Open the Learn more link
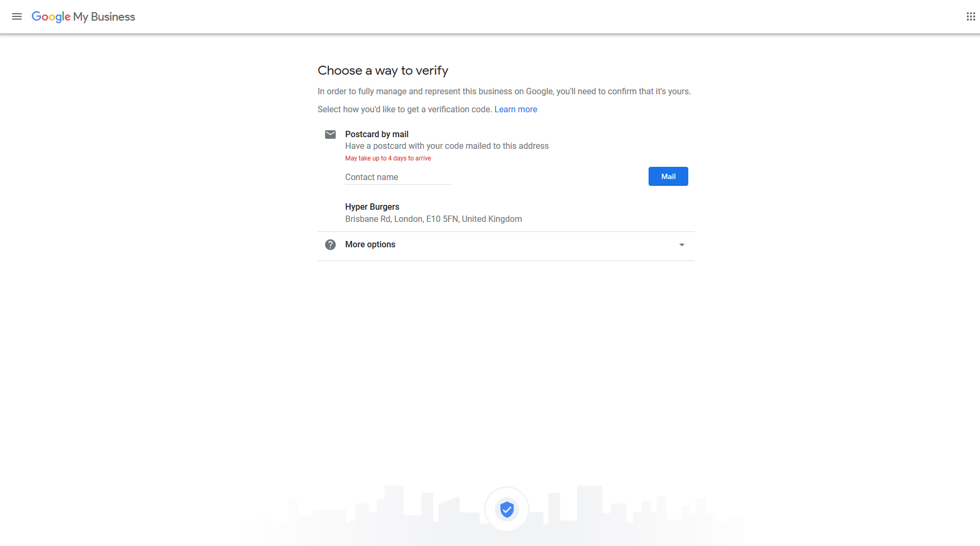The height and width of the screenshot is (546, 980). [x=516, y=109]
